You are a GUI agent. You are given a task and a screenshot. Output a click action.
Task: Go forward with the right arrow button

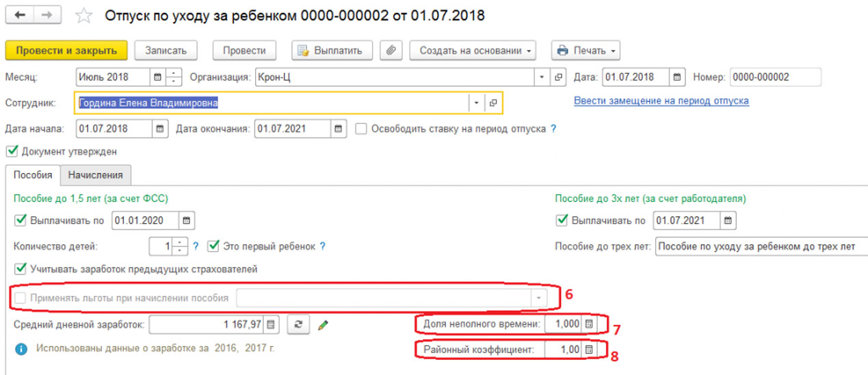click(46, 14)
